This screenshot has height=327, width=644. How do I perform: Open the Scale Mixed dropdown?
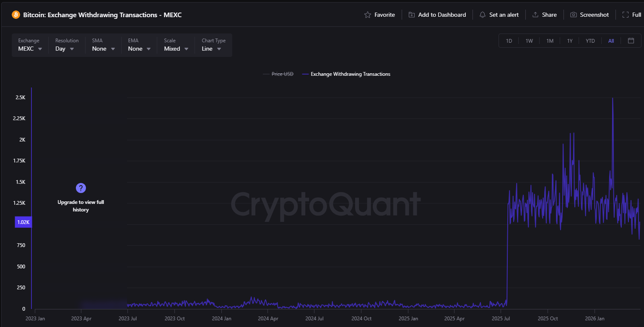click(176, 45)
